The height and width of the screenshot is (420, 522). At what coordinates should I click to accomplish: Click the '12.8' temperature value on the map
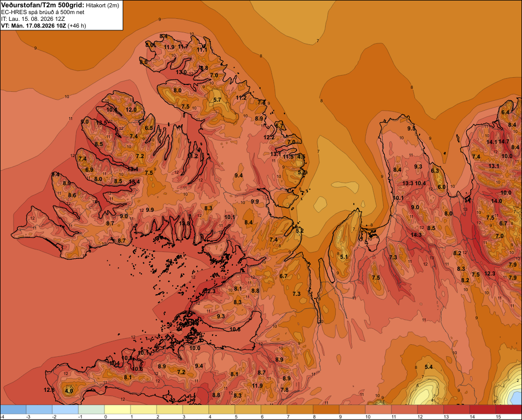click(49, 390)
